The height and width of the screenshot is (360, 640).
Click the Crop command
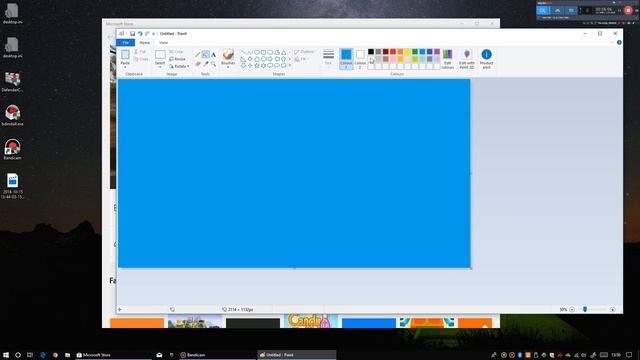tap(176, 52)
